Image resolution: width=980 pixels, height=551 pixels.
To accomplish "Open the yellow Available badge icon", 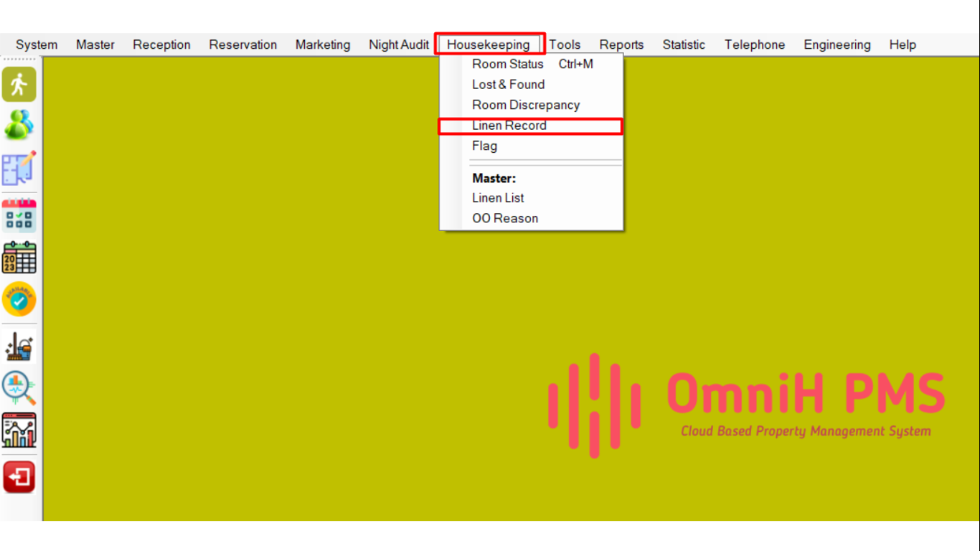I will (19, 300).
